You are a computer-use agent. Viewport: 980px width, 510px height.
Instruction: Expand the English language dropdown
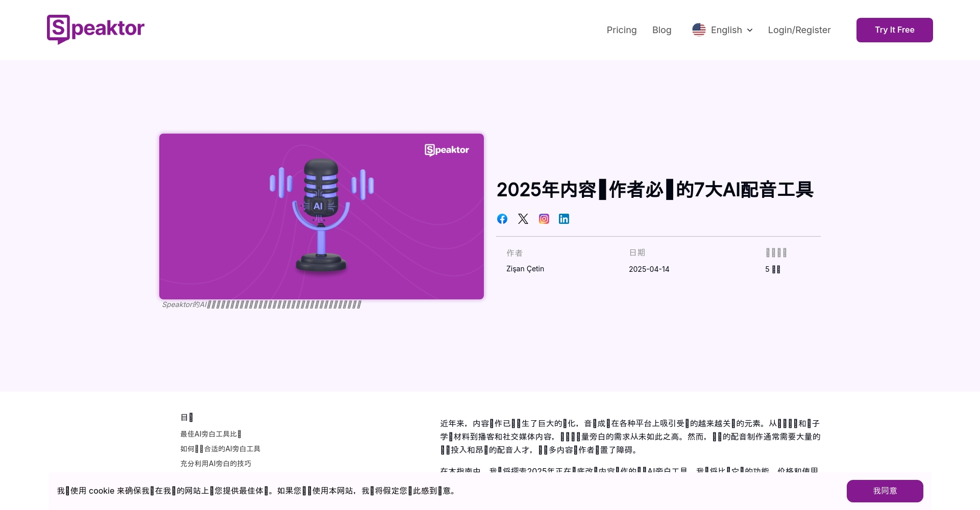(x=726, y=30)
